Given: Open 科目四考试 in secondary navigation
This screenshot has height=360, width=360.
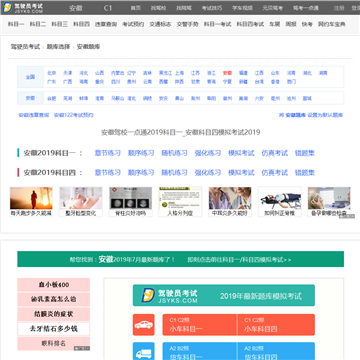Looking at the screenshot, I should tap(250, 24).
